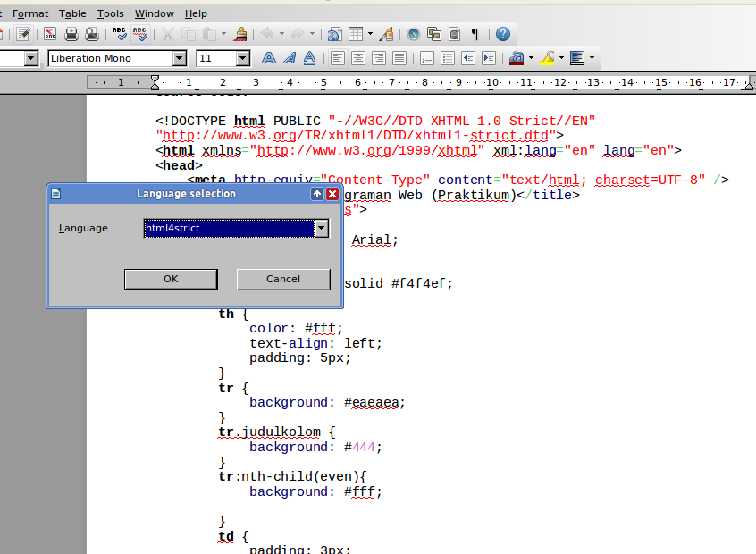Screen dimensions: 756x554
Task: Increase paragraph indent
Action: [489, 58]
